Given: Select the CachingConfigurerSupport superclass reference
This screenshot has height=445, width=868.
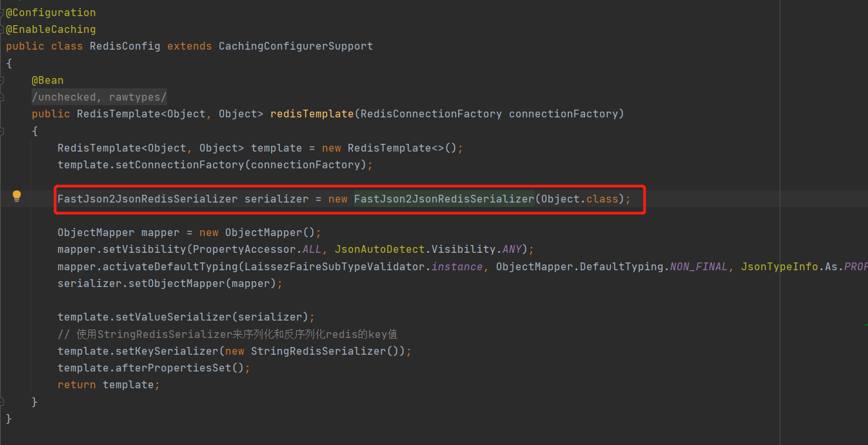Looking at the screenshot, I should click(x=295, y=46).
